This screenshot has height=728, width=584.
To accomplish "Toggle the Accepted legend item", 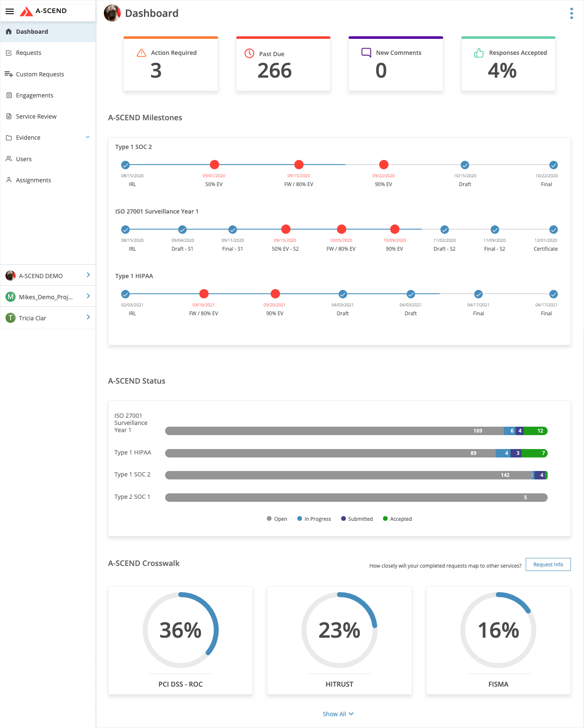I will coord(397,519).
